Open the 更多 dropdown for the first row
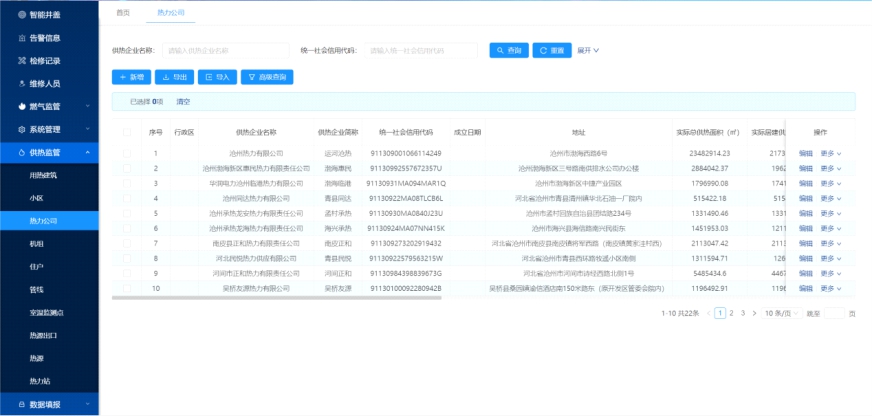Image resolution: width=872 pixels, height=416 pixels. click(x=831, y=153)
